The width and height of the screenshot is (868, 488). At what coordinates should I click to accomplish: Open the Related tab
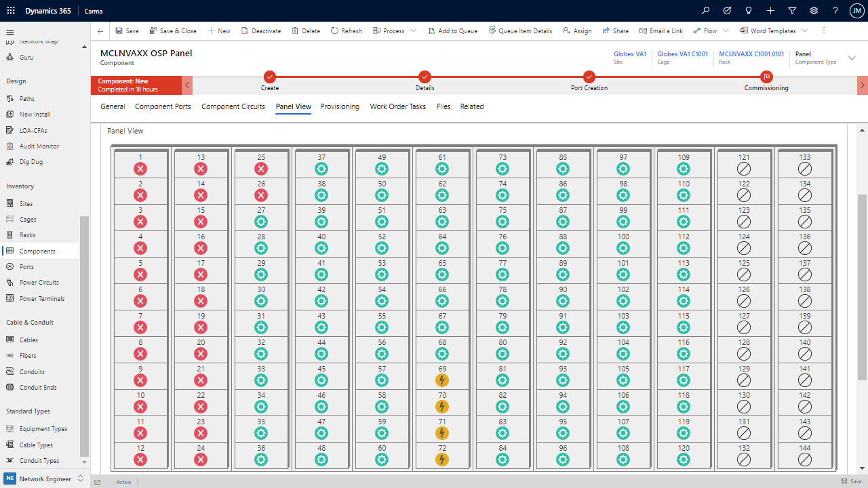pyautogui.click(x=472, y=106)
